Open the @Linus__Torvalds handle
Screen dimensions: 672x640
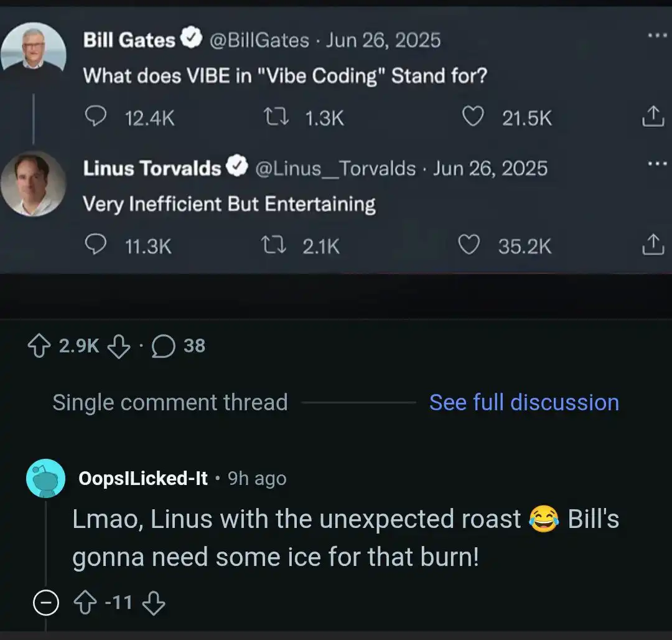click(335, 169)
